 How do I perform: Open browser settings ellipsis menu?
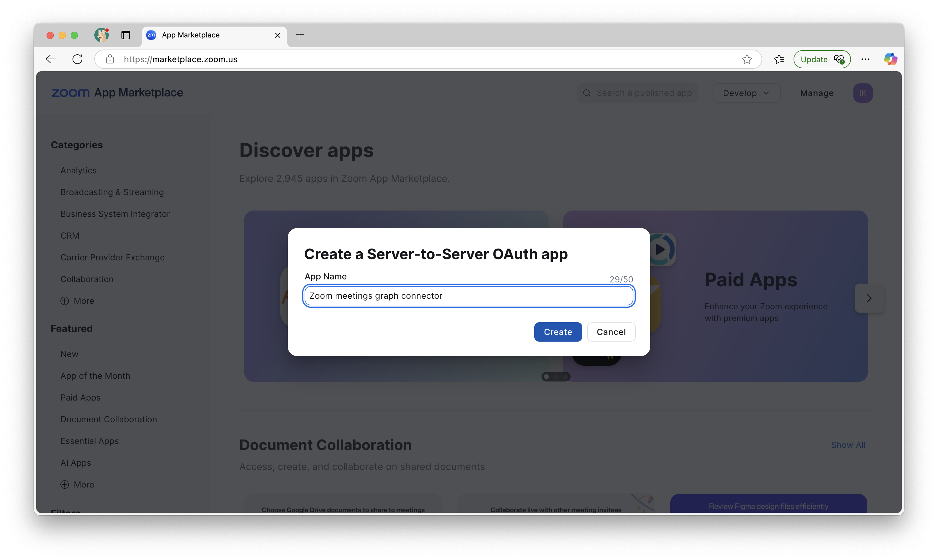[865, 59]
